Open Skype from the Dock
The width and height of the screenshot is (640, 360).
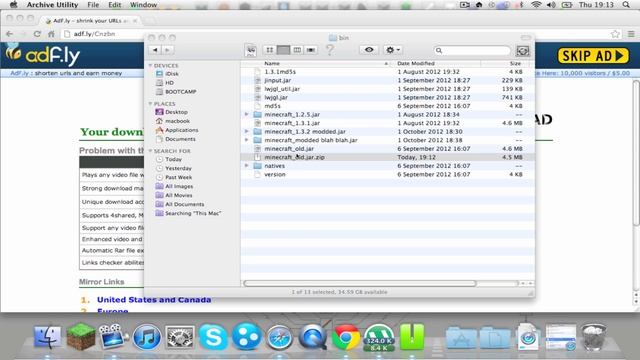(x=213, y=338)
